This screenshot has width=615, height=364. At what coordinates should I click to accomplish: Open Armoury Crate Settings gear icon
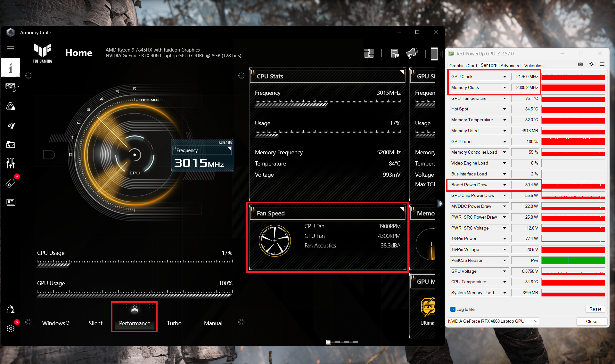[11, 328]
